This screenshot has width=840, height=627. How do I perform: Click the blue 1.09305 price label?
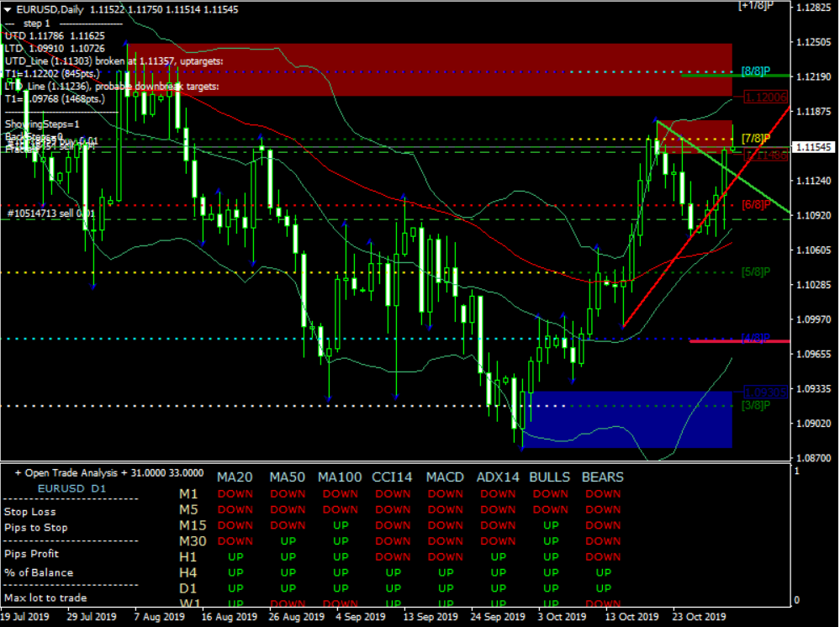coord(766,393)
